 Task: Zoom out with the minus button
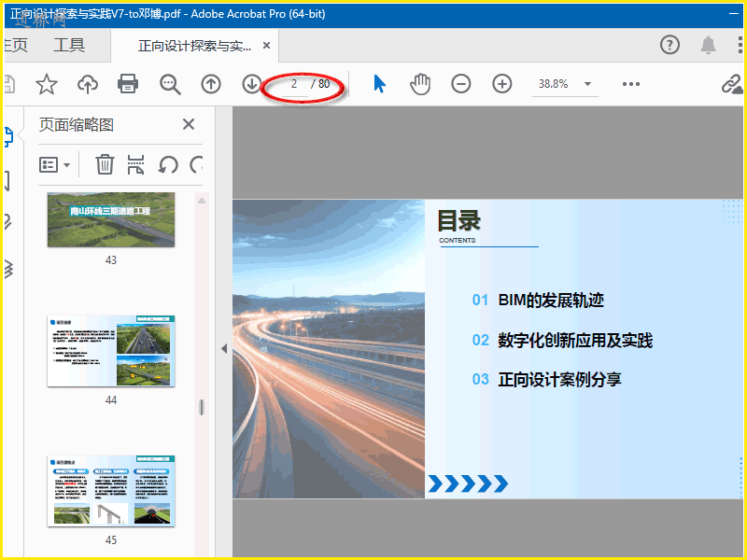point(461,84)
